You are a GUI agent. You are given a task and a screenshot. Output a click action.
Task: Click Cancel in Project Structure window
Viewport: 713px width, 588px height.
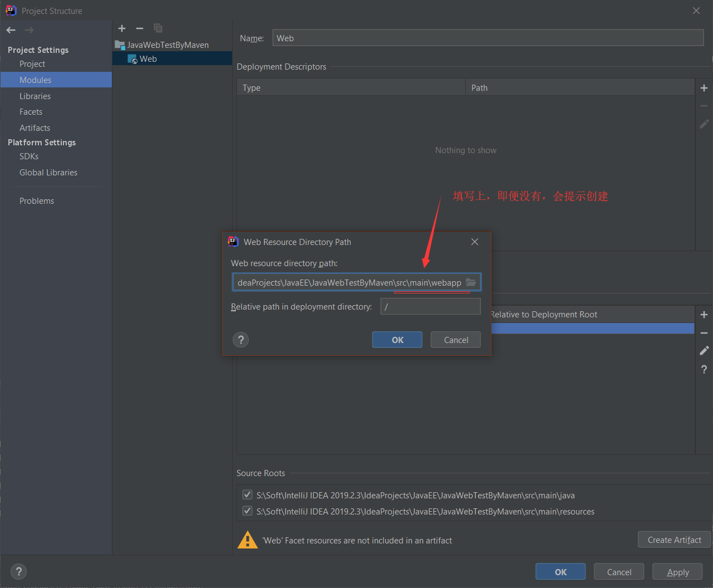(x=619, y=572)
